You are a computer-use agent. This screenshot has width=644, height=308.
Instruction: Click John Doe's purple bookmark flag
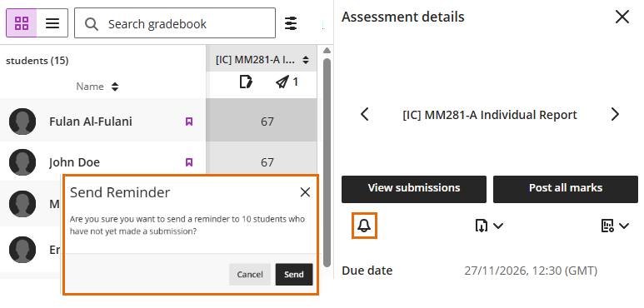click(189, 162)
